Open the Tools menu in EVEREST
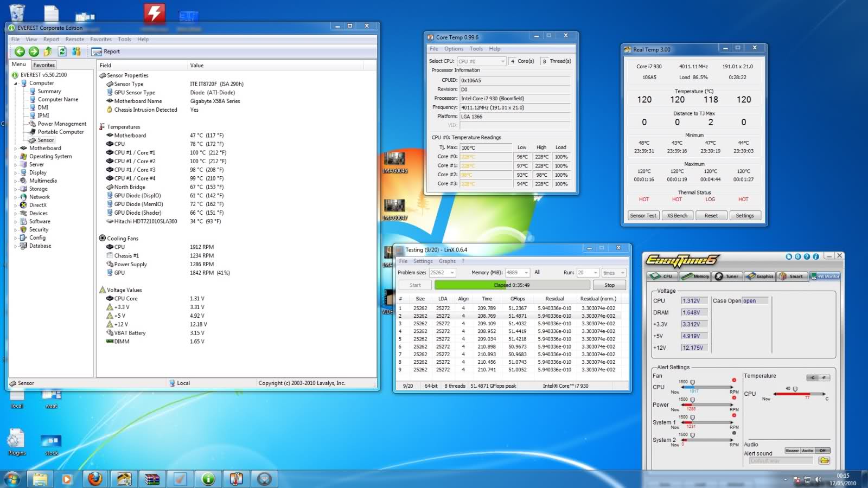This screenshot has height=488, width=868. coord(124,39)
